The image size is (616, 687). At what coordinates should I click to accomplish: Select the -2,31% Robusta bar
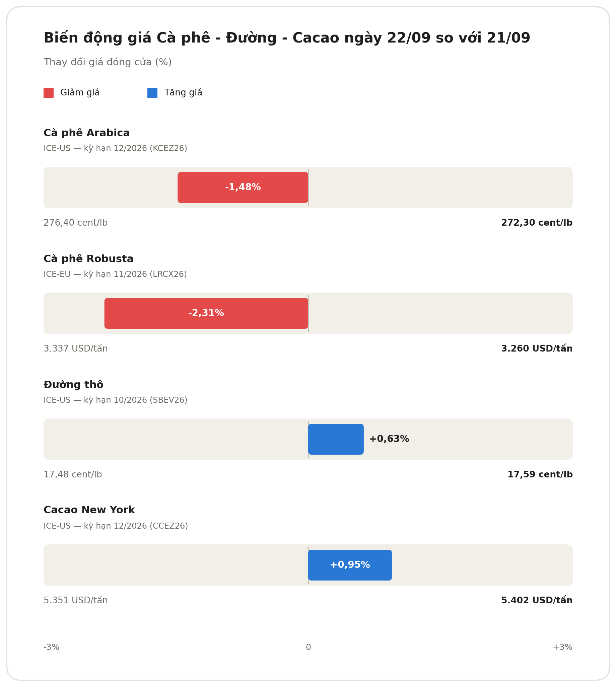(x=206, y=313)
